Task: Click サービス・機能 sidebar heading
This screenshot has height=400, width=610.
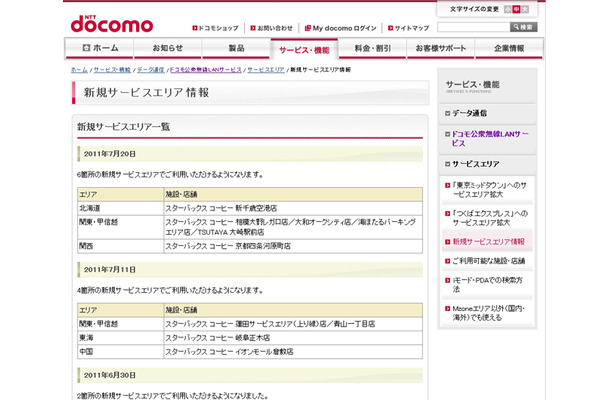Action: (472, 85)
